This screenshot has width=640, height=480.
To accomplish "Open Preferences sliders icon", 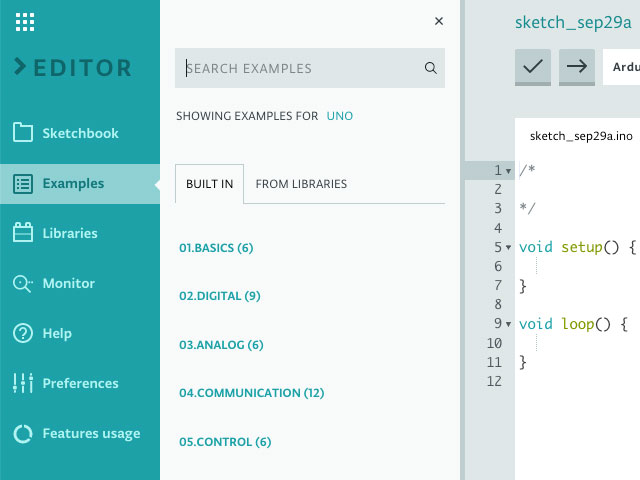I will [24, 383].
